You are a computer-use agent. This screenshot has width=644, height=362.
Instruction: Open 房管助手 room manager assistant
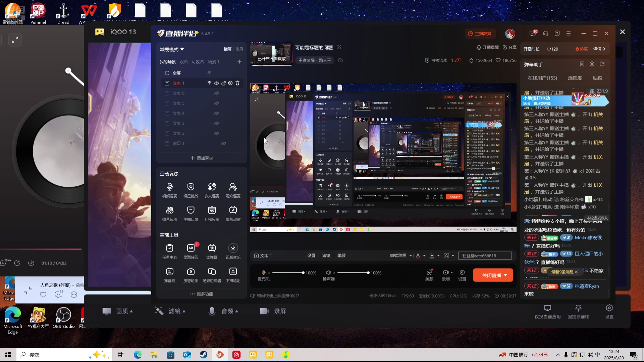pos(191,275)
